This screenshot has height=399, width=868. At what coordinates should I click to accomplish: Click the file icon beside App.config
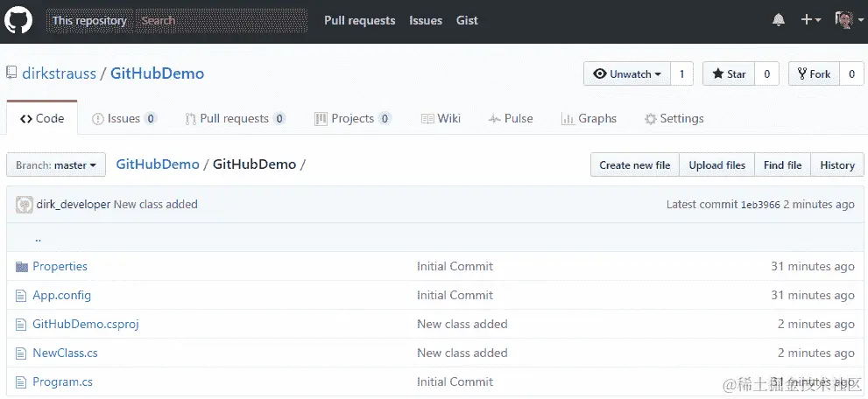[x=21, y=296]
